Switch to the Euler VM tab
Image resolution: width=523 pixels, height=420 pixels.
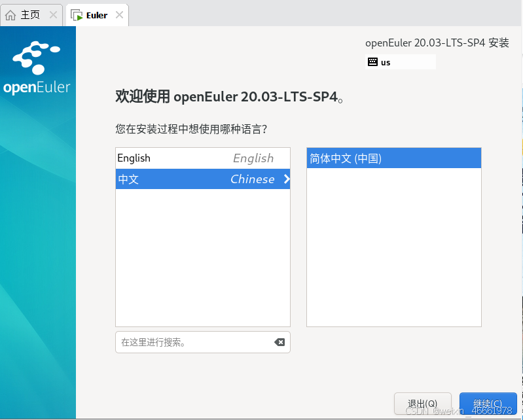tap(97, 15)
